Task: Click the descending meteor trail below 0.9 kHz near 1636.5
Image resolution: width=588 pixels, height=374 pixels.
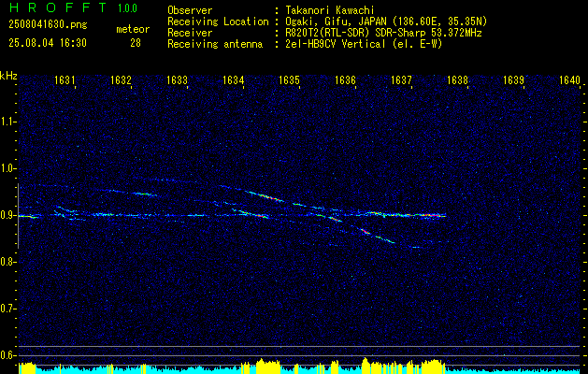Action: click(x=376, y=236)
